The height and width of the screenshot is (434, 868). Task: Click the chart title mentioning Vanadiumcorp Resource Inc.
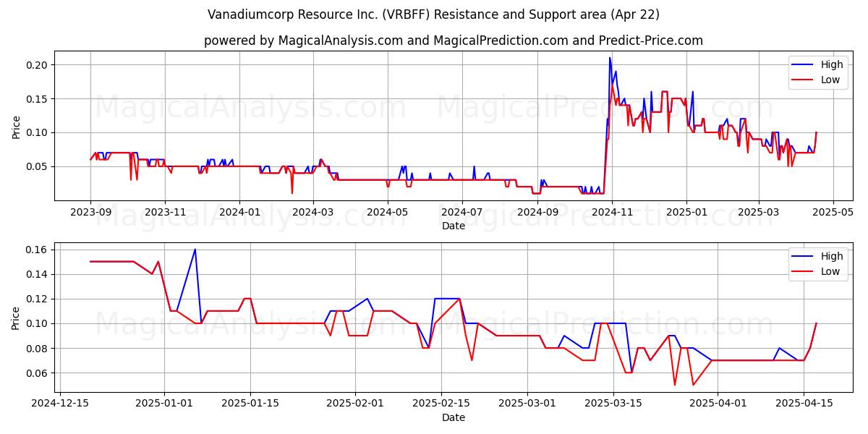click(433, 14)
